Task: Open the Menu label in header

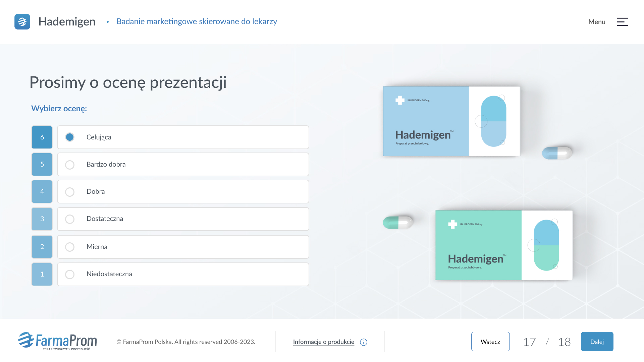Action: click(597, 22)
